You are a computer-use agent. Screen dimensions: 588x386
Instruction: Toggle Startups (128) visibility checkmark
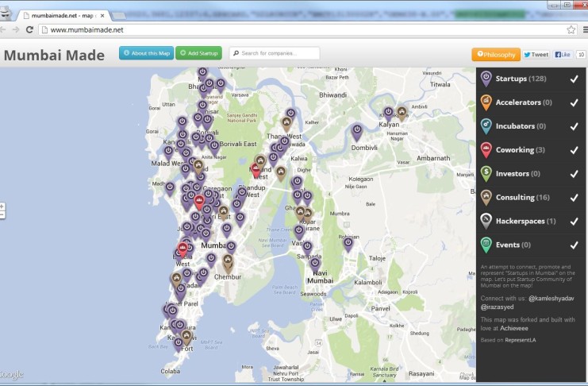pos(575,79)
